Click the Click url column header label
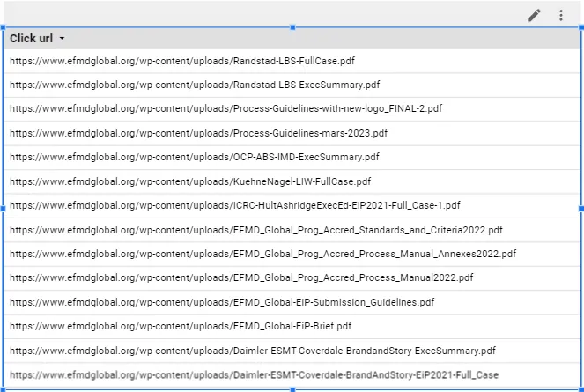 pos(32,39)
